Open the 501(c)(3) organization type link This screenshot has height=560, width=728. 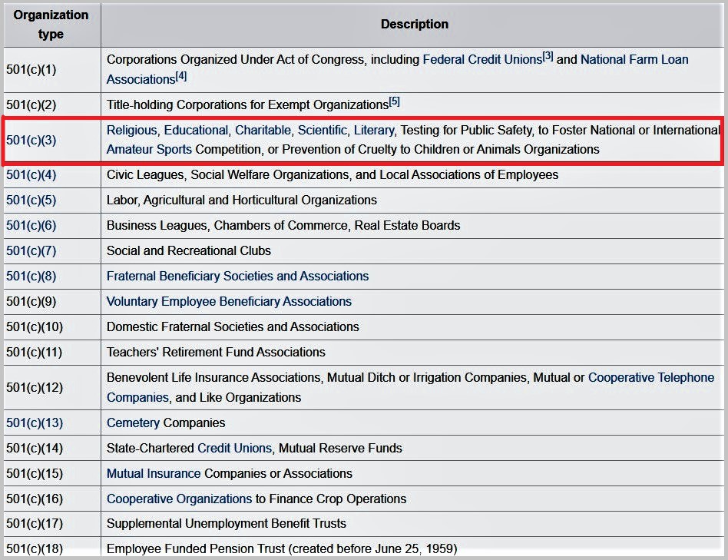[x=31, y=141]
